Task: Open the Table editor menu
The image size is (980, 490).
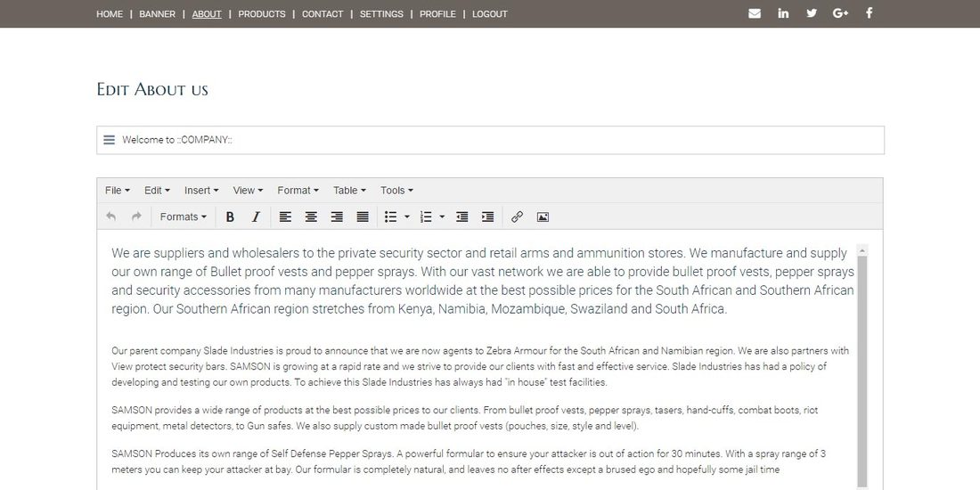Action: click(x=349, y=191)
